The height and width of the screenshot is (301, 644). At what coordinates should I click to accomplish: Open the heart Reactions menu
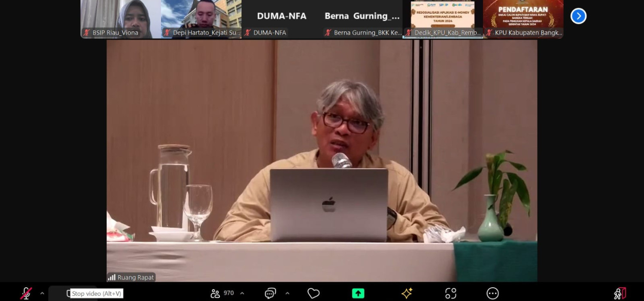pyautogui.click(x=313, y=293)
